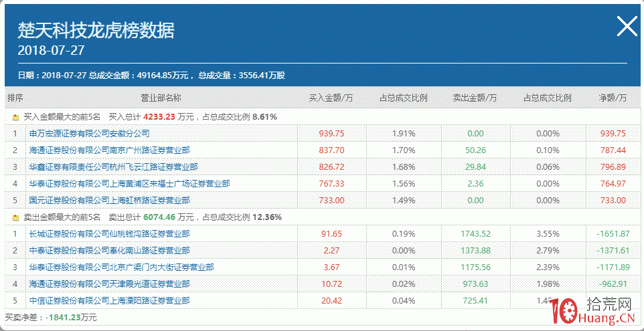The image size is (644, 331).
Task: Click the date 2018-07-27 under the title
Action: [x=51, y=50]
